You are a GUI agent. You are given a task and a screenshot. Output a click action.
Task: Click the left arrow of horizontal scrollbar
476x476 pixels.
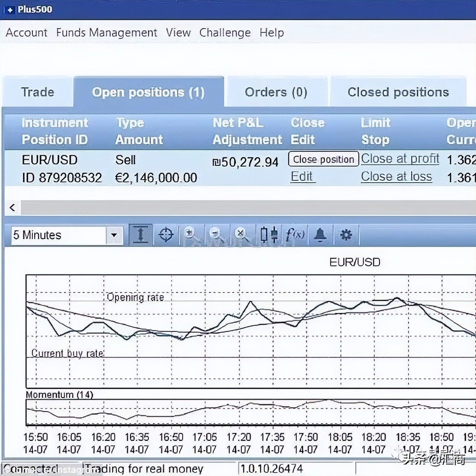tap(12, 207)
